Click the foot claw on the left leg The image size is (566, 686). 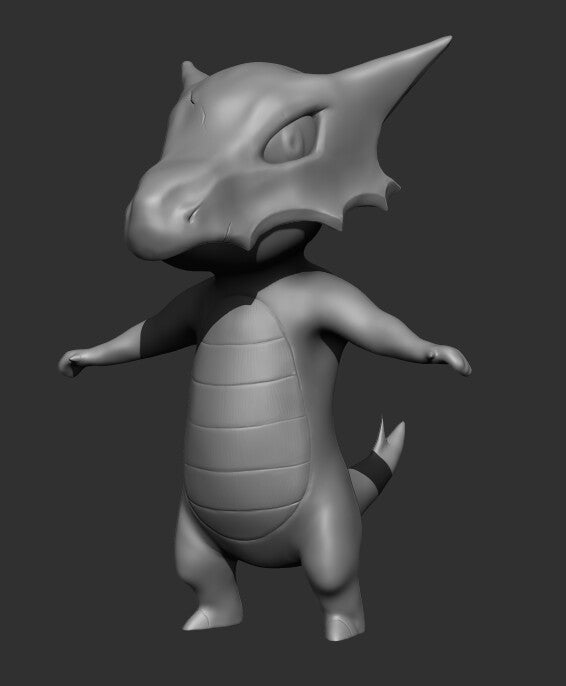tap(199, 619)
